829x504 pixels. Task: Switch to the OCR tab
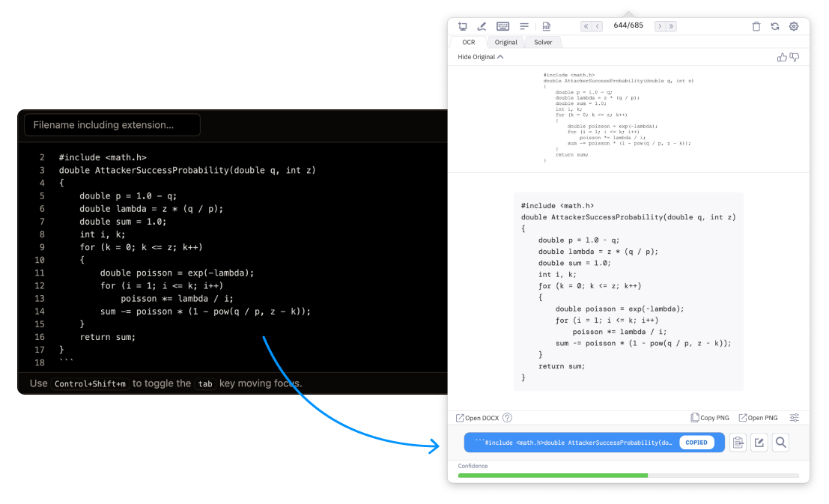[x=469, y=42]
